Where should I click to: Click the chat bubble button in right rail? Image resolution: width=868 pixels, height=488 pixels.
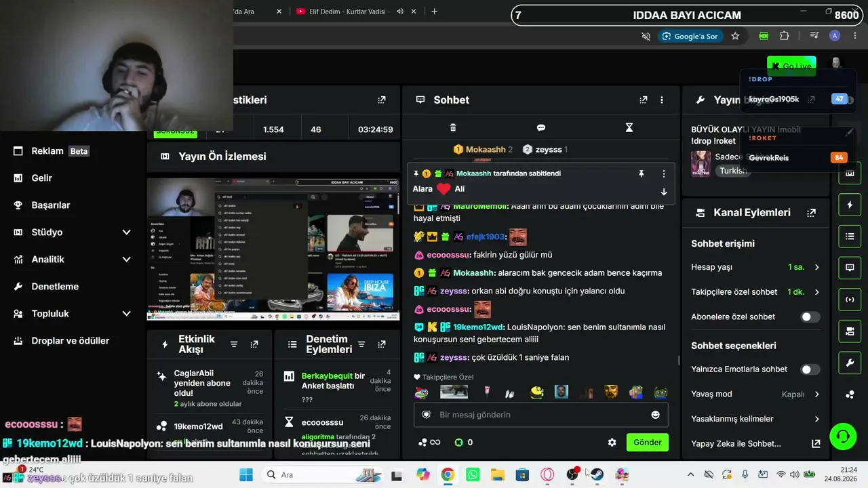[x=850, y=268]
